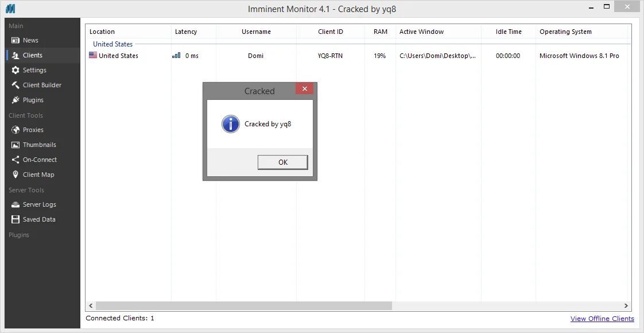
Task: Click Microsoft Windows 8.1 Pro cell
Action: pyautogui.click(x=579, y=56)
